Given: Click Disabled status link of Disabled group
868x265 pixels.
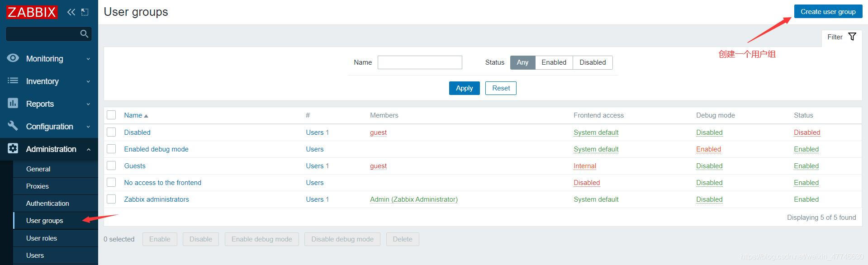Looking at the screenshot, I should pyautogui.click(x=807, y=132).
